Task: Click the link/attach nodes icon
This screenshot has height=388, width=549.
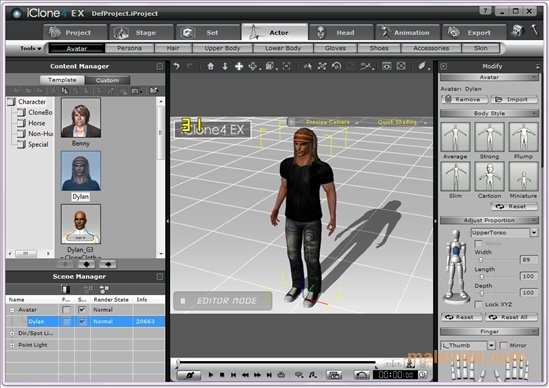Action: coord(322,66)
